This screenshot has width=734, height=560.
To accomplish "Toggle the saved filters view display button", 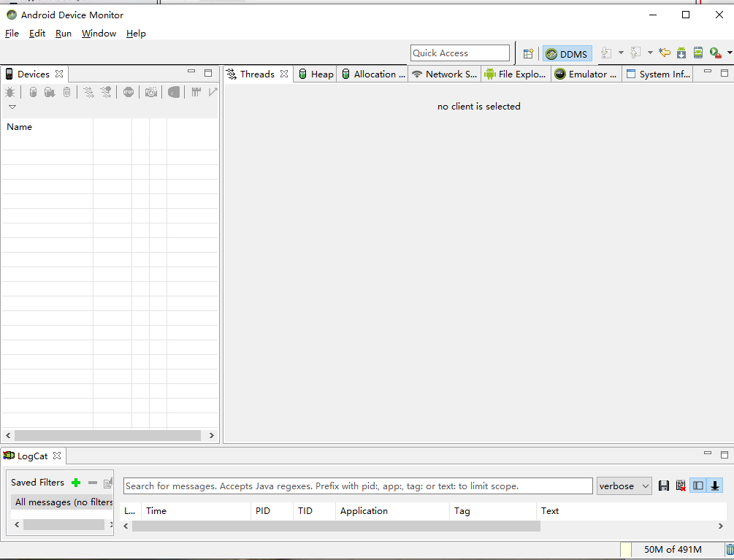I will click(x=698, y=486).
